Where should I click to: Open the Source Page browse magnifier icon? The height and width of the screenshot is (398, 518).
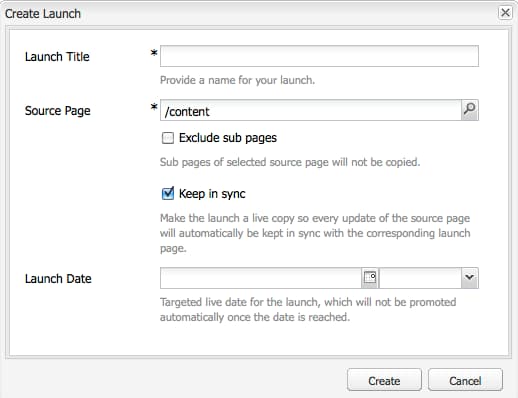(470, 110)
